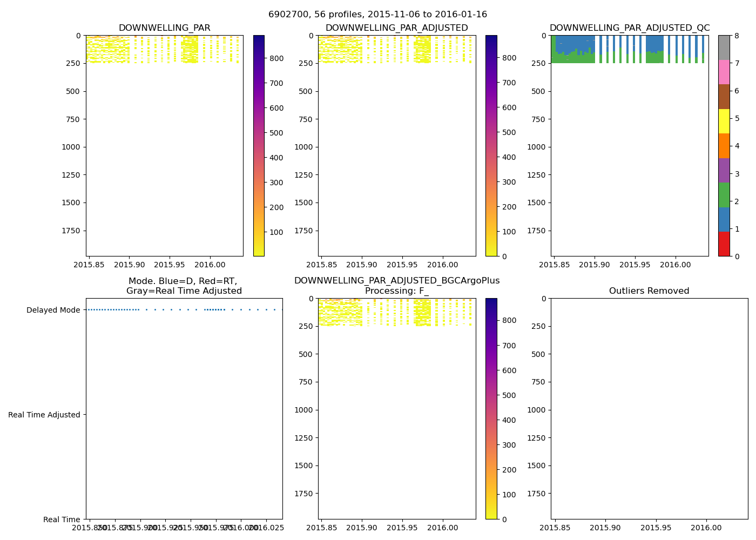
Task: Select the Real Time Adjusted axis label
Action: pyautogui.click(x=44, y=415)
